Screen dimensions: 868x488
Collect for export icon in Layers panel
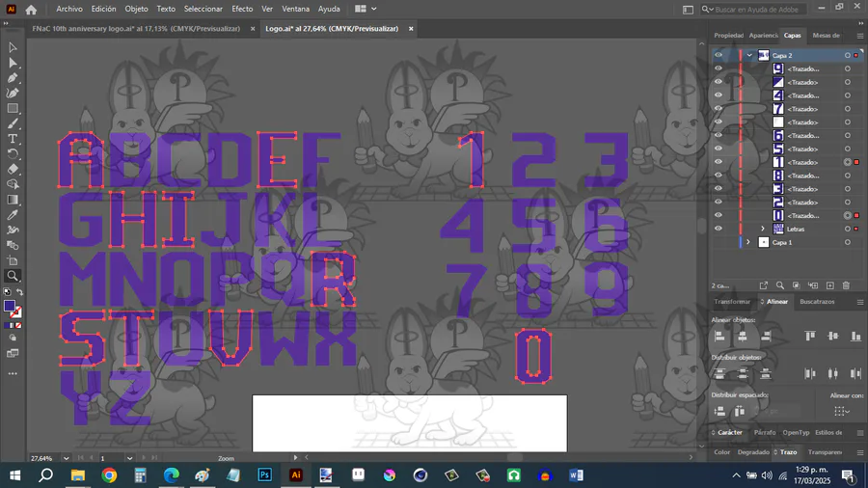pos(764,285)
